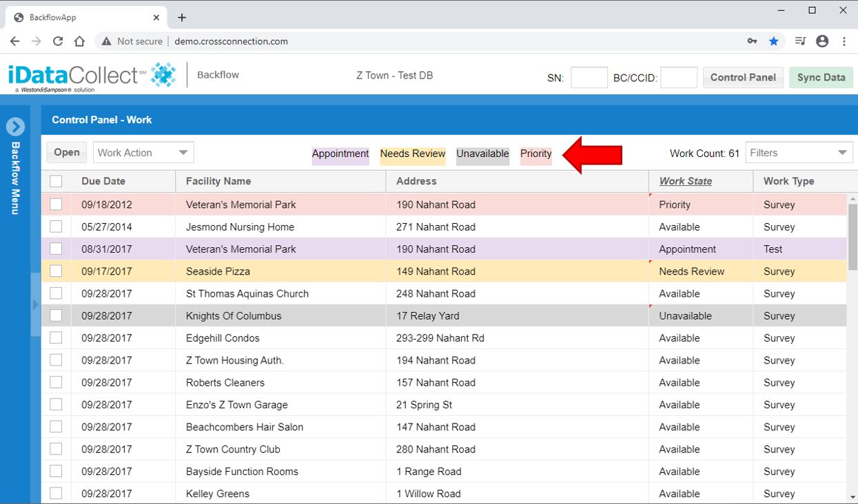Click the browser back arrow

point(14,41)
